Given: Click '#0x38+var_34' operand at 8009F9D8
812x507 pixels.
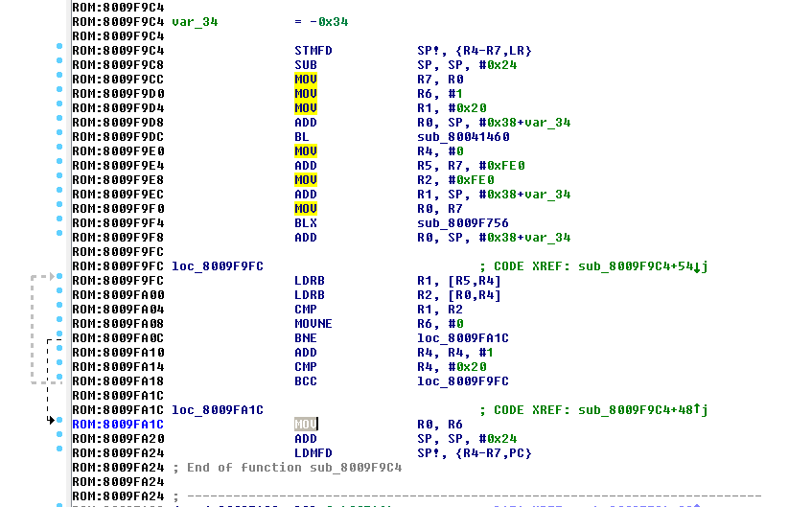Looking at the screenshot, I should point(524,123).
